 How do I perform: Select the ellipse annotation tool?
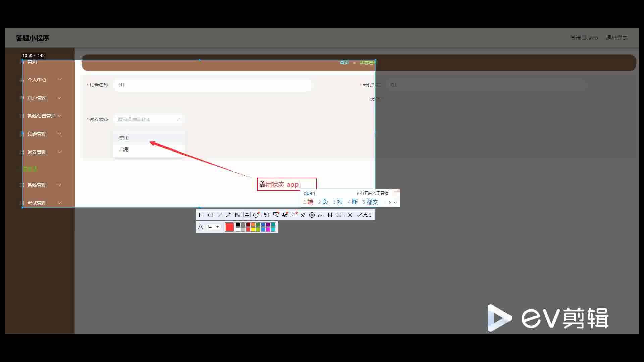[x=211, y=215]
